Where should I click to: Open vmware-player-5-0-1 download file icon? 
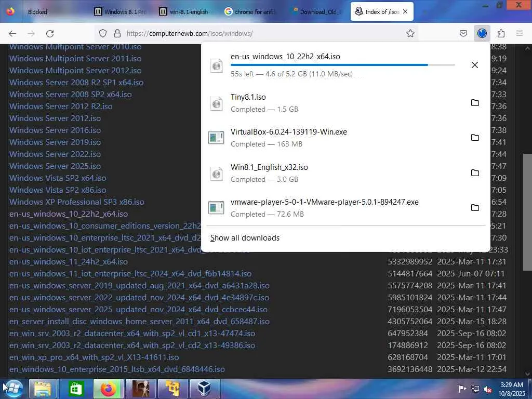217,208
